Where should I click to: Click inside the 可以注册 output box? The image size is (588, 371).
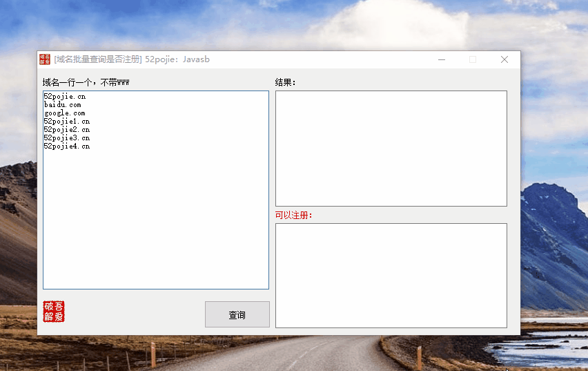[391, 276]
